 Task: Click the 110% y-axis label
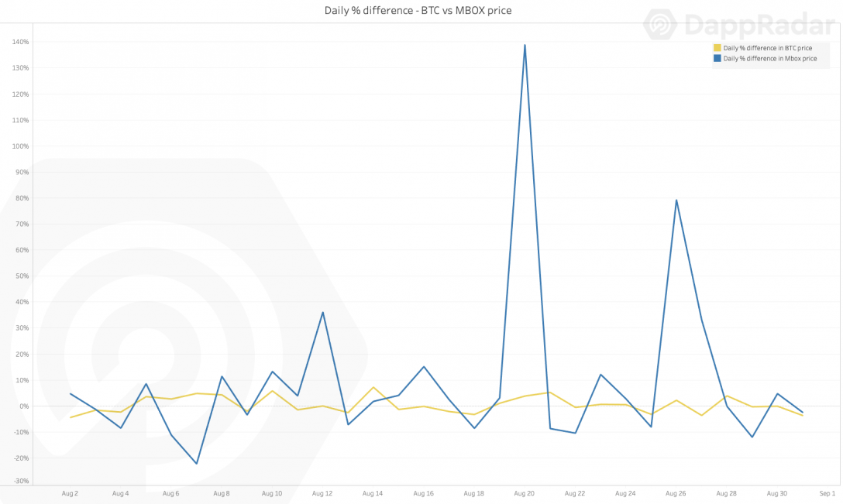(x=20, y=120)
